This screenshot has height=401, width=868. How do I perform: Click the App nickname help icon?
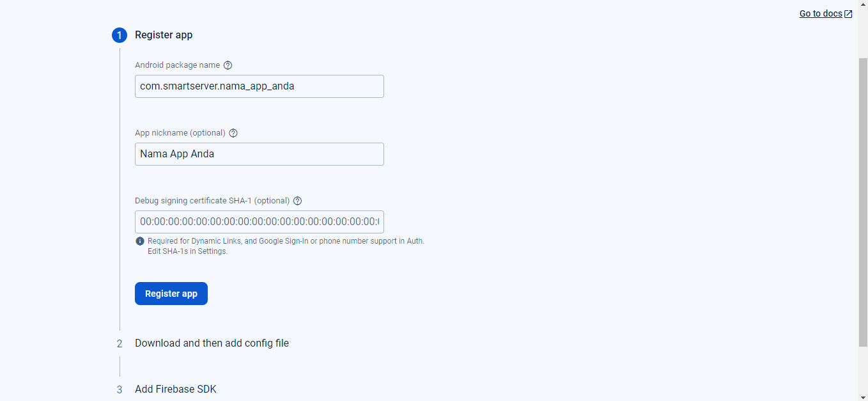[x=233, y=132]
